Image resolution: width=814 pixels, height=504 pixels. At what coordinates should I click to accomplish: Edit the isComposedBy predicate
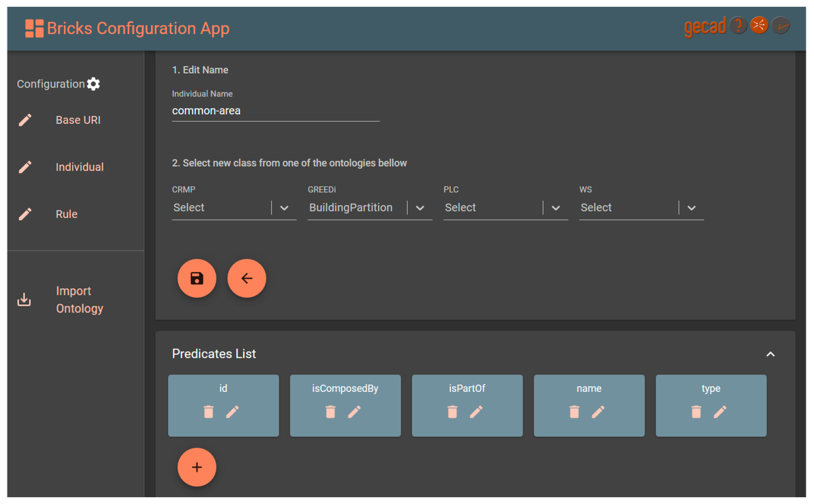coord(354,412)
